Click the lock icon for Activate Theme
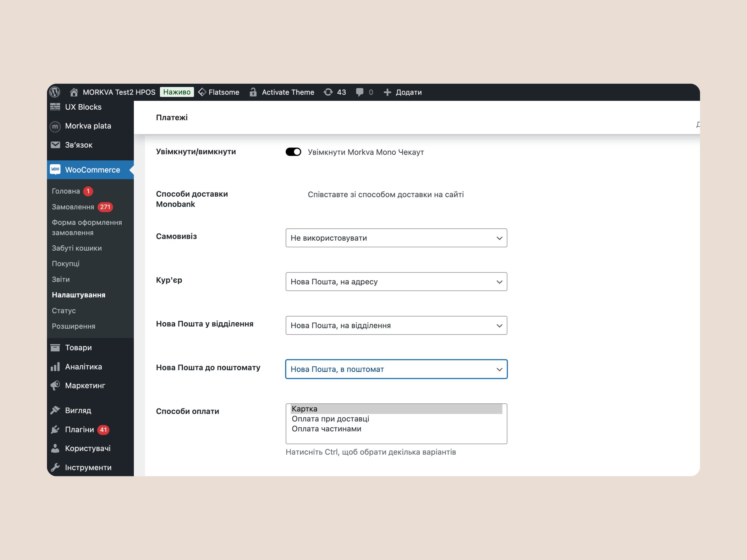This screenshot has height=560, width=747. click(x=253, y=92)
